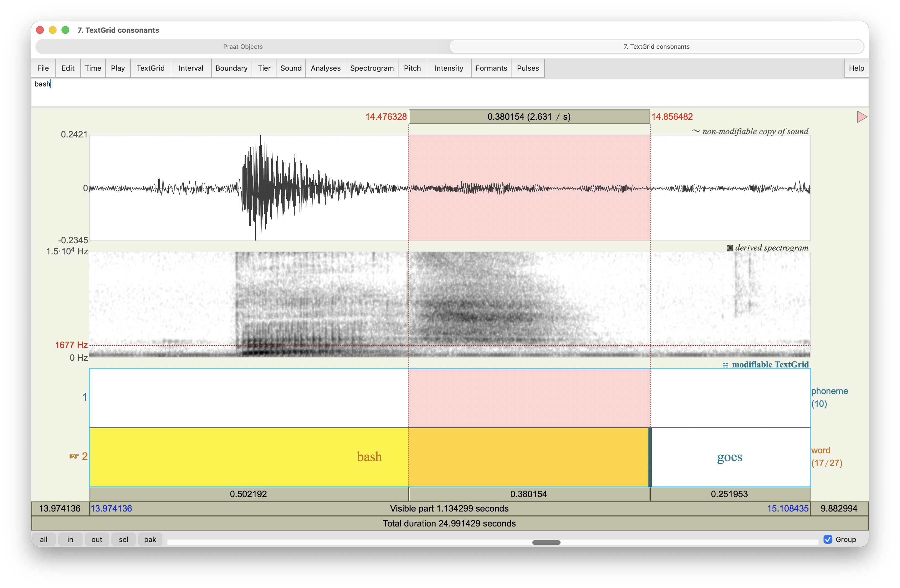900x588 pixels.
Task: Click the selected boundary before 'goes'
Action: (x=650, y=457)
